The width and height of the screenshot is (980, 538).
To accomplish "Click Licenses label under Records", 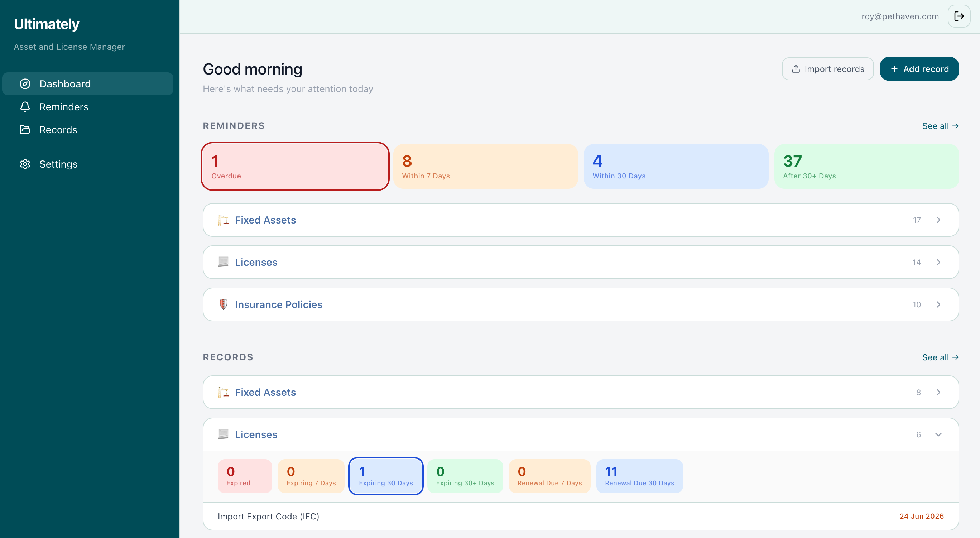I will click(256, 434).
